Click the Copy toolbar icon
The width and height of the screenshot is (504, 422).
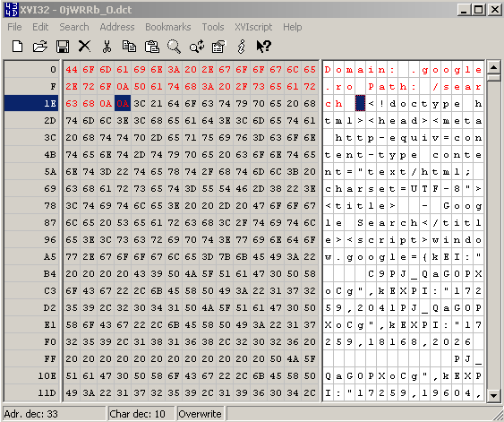click(129, 47)
